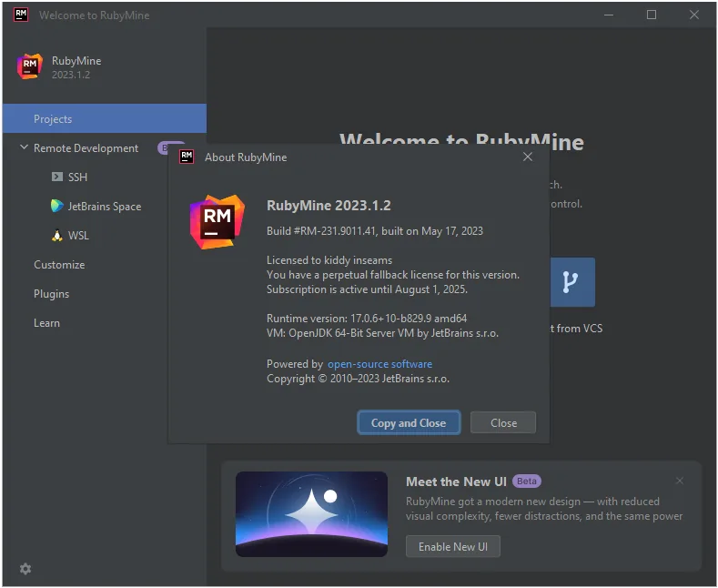Click the New UI promotional thumbnail
This screenshot has height=588, width=718.
311,514
